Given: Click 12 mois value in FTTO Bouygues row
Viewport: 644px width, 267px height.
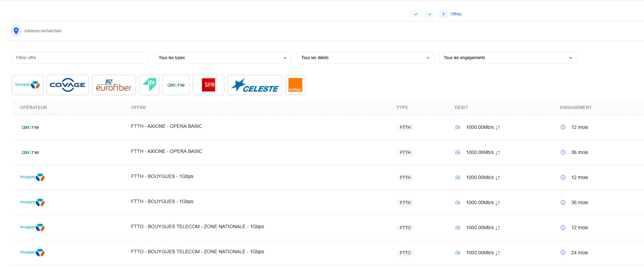Looking at the screenshot, I should pyautogui.click(x=580, y=227).
